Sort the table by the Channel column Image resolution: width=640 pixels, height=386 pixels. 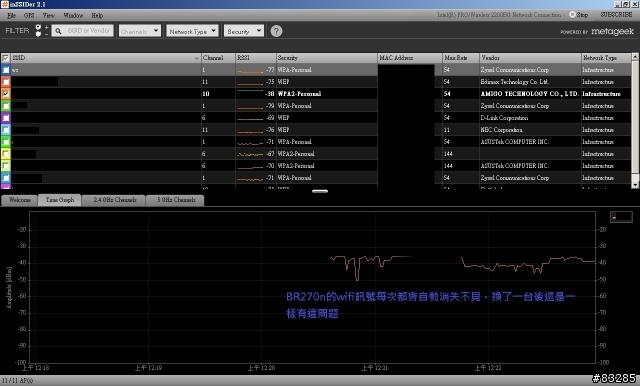coord(218,58)
